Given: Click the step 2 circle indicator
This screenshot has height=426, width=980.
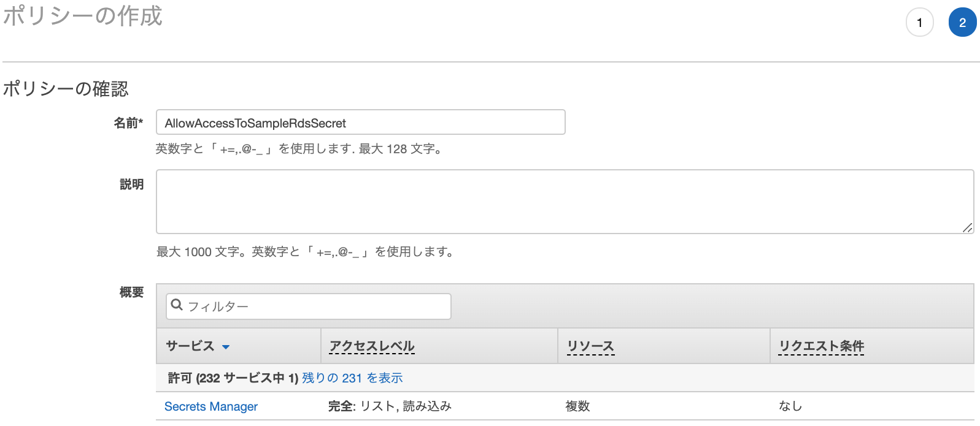Looking at the screenshot, I should 963,22.
